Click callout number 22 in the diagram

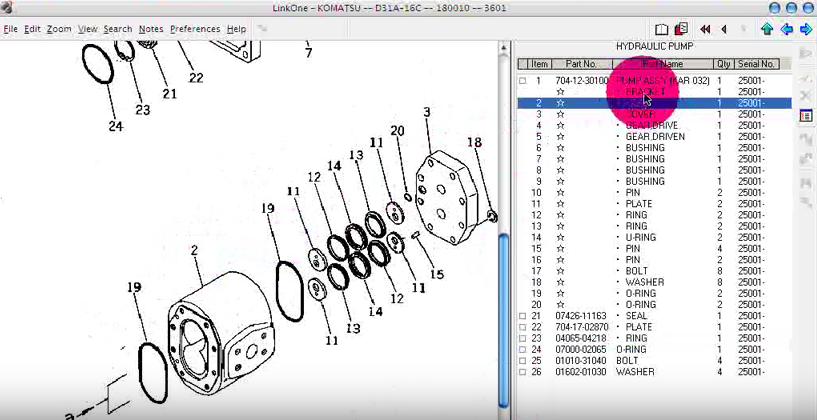pos(196,78)
